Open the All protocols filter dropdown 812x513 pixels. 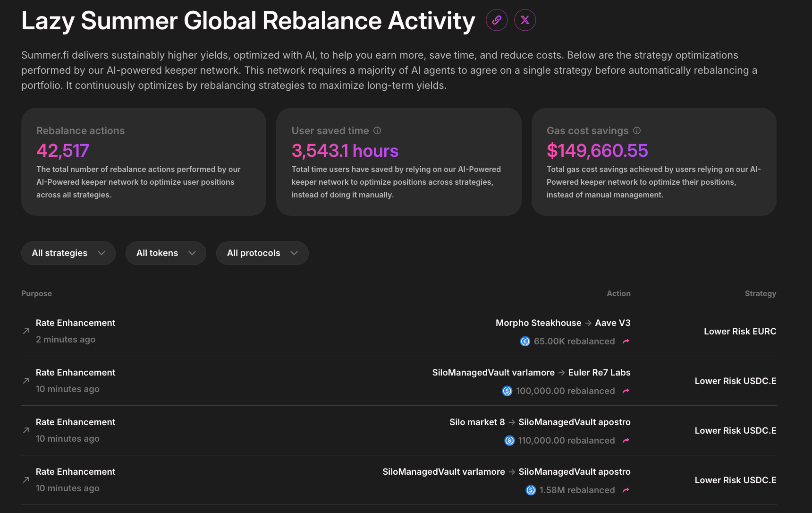(x=262, y=253)
